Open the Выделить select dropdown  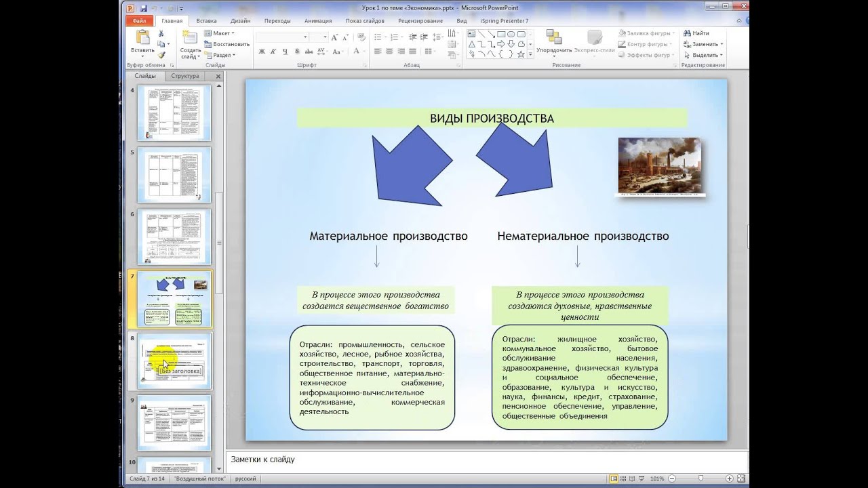pyautogui.click(x=703, y=55)
